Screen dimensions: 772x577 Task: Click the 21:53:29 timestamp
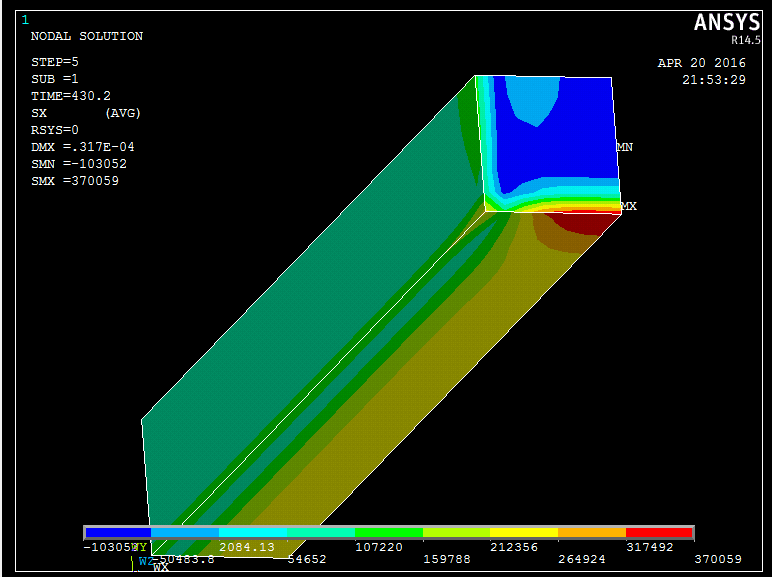714,80
